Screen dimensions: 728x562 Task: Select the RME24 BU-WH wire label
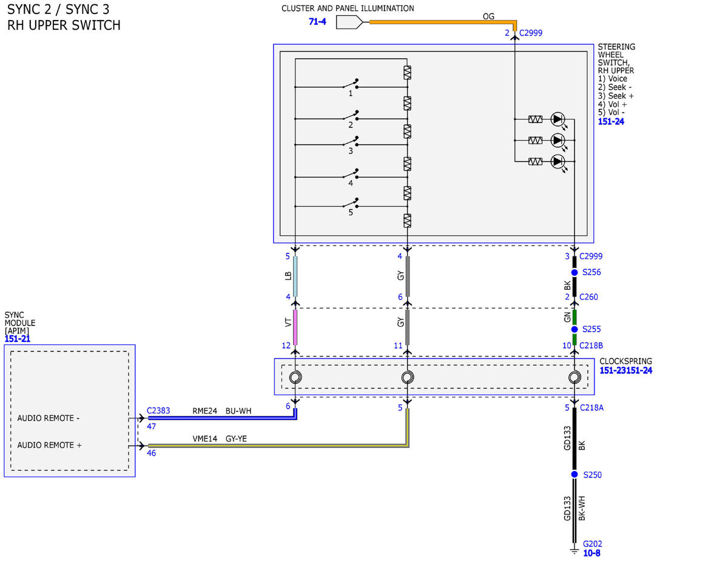pos(221,411)
